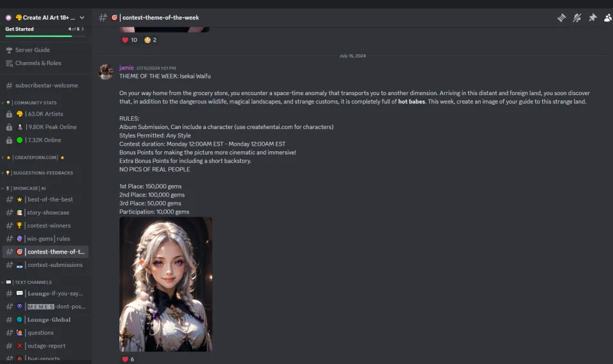
Task: Toggle heart reaction with 10 count
Action: click(130, 40)
